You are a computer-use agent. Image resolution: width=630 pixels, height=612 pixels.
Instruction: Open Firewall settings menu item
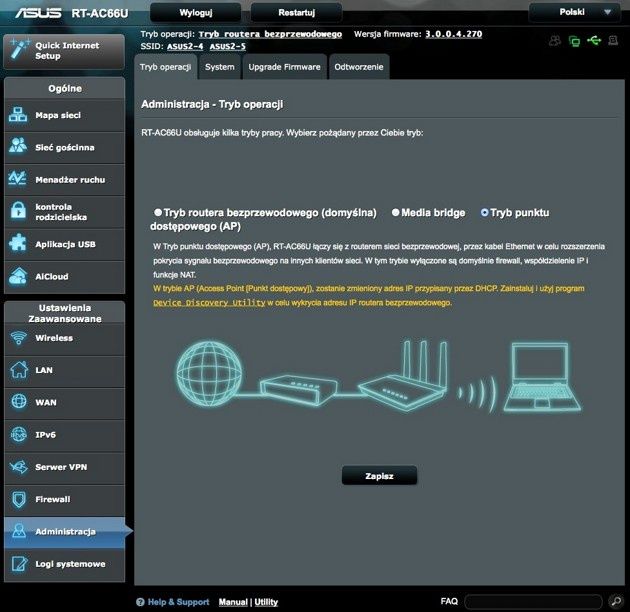(64, 499)
